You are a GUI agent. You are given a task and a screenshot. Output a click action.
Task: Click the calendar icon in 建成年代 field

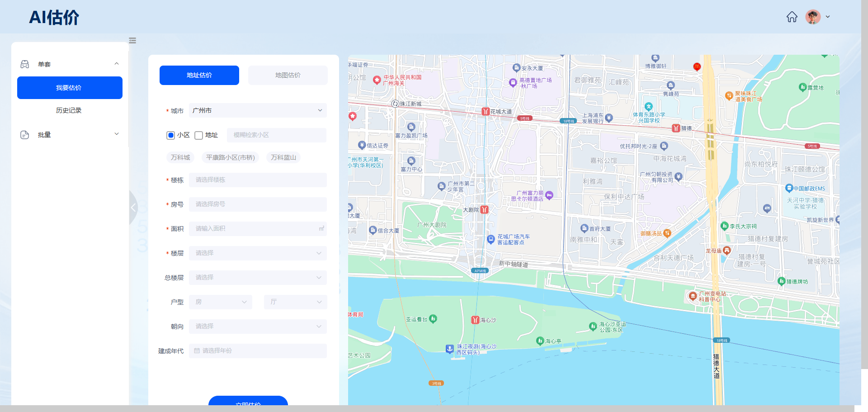[x=197, y=351]
